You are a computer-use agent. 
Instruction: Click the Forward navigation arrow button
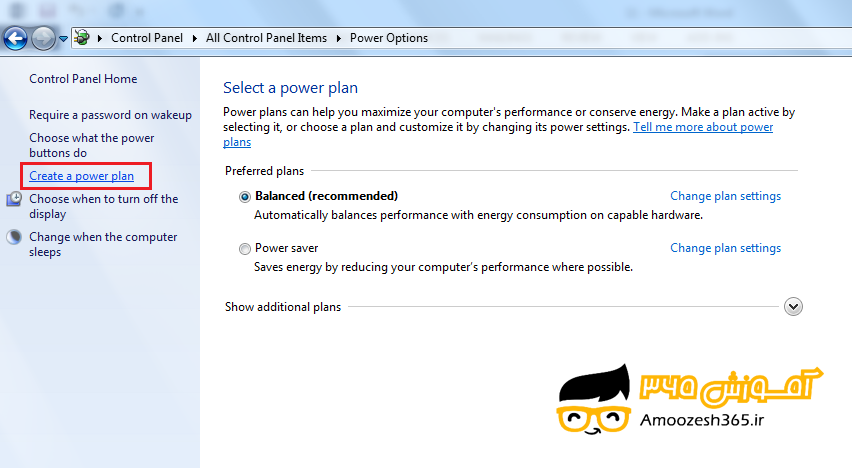click(x=43, y=38)
